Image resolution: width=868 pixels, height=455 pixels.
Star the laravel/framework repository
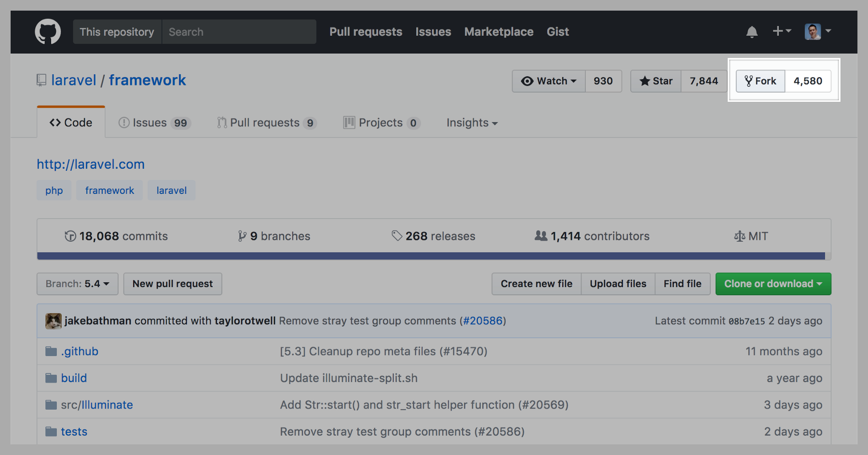pyautogui.click(x=656, y=81)
